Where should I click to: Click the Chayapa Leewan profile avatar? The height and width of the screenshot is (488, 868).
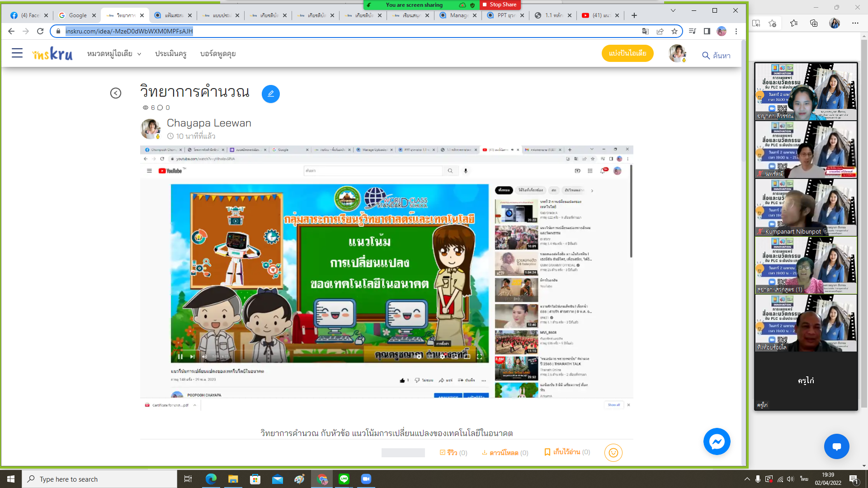[151, 128]
